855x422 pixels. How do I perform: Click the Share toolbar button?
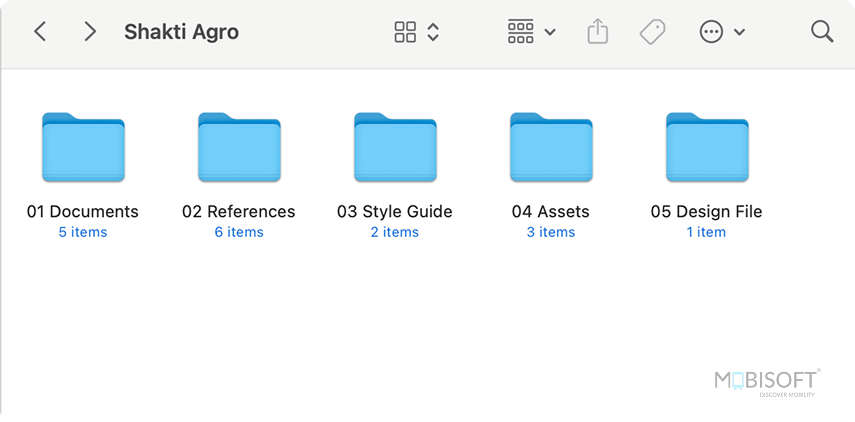[597, 32]
